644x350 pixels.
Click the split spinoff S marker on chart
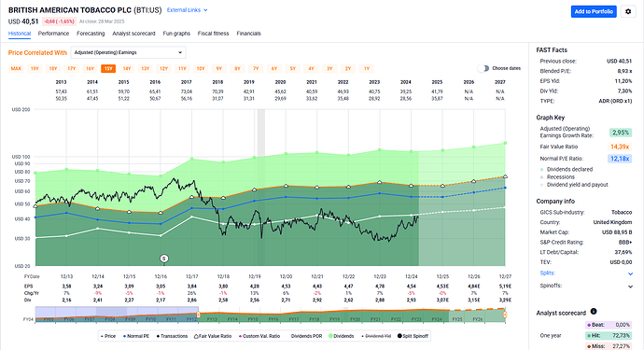pyautogui.click(x=164, y=259)
